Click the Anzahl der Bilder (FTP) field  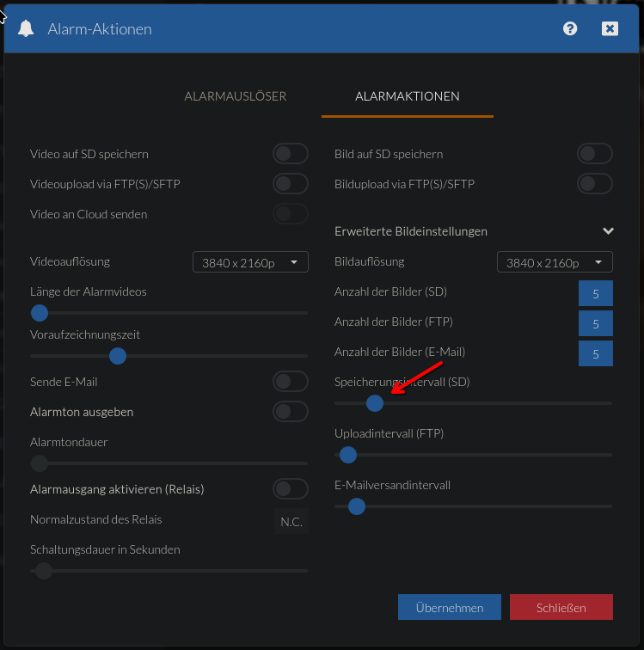[x=595, y=323]
